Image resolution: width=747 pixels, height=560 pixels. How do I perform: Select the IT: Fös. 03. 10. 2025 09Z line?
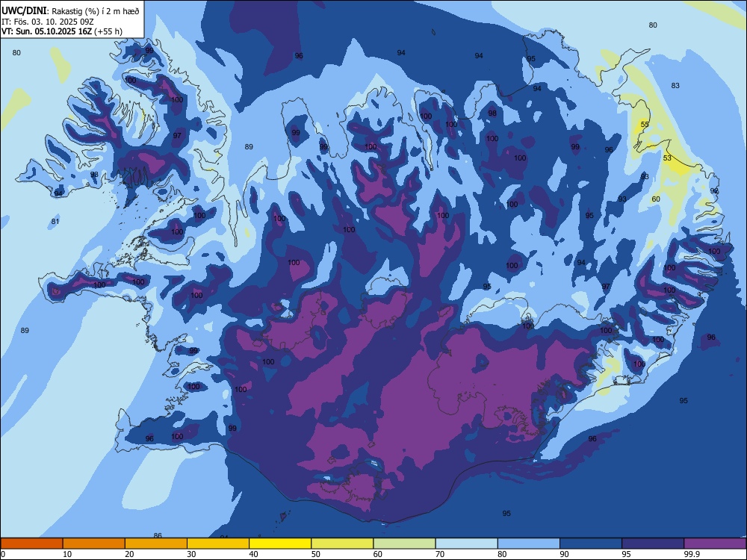[x=48, y=22]
